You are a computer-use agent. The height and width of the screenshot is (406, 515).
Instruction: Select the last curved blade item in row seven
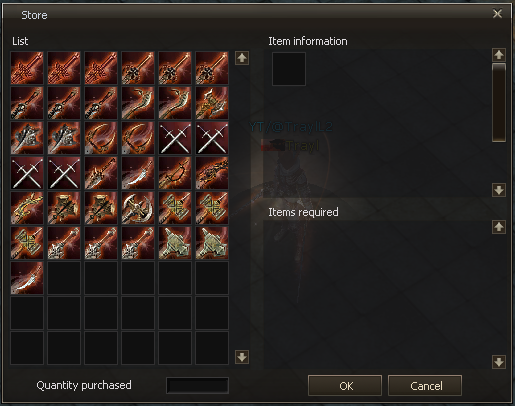pyautogui.click(x=27, y=278)
